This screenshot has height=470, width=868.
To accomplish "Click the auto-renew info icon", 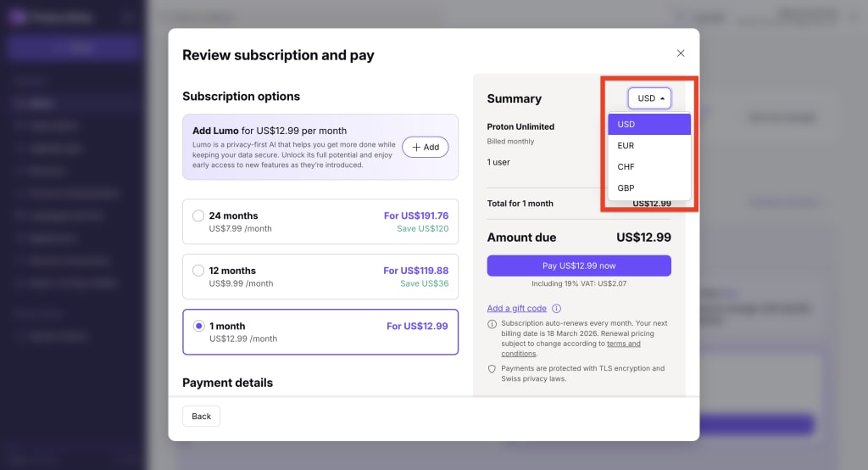I will click(x=492, y=324).
